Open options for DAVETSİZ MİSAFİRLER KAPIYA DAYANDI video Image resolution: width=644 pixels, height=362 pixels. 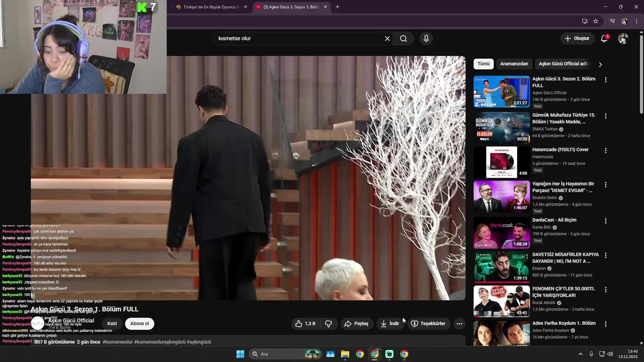point(605,255)
